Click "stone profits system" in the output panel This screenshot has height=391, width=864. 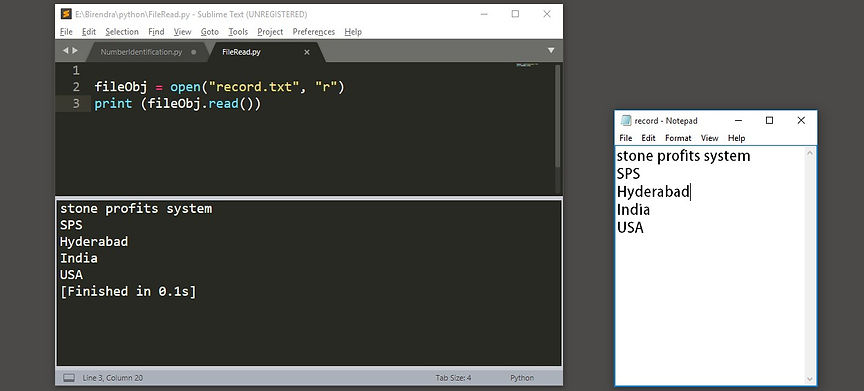coord(136,209)
